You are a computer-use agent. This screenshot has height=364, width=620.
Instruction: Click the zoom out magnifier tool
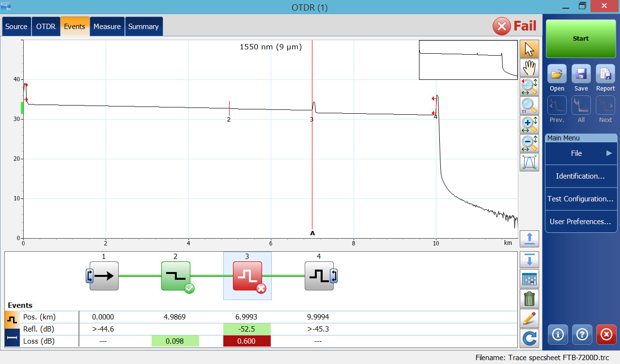tap(529, 143)
